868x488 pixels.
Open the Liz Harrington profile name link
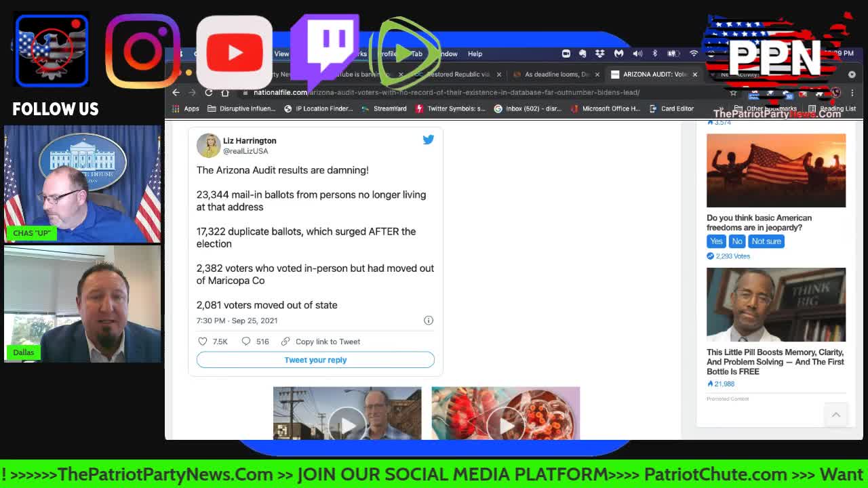[x=250, y=140]
